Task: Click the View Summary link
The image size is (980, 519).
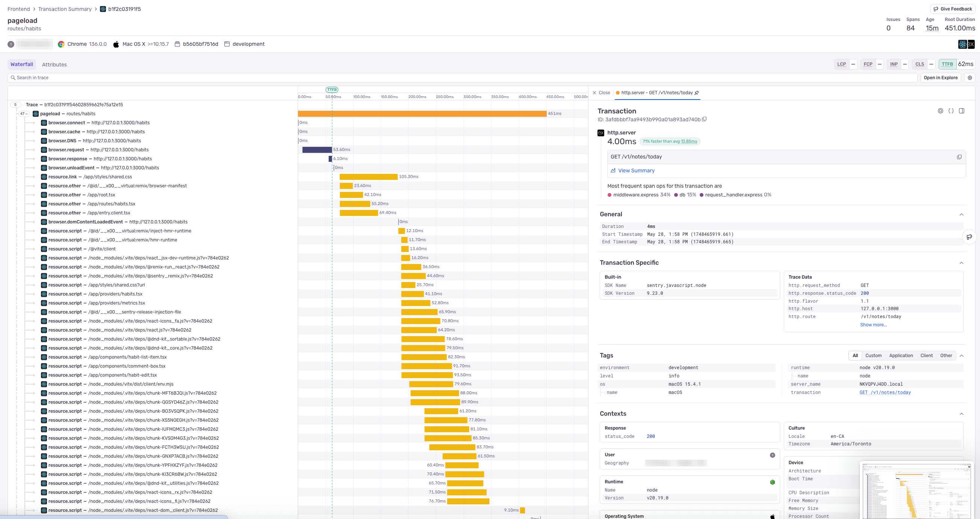Action: (x=636, y=171)
